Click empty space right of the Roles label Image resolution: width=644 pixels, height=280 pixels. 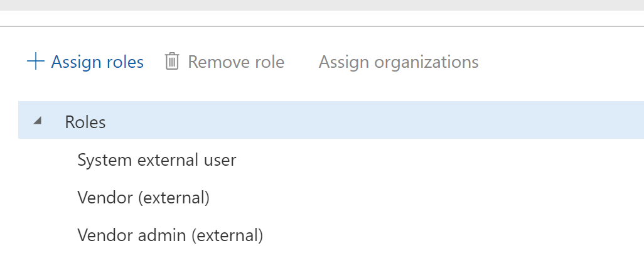coord(377,121)
